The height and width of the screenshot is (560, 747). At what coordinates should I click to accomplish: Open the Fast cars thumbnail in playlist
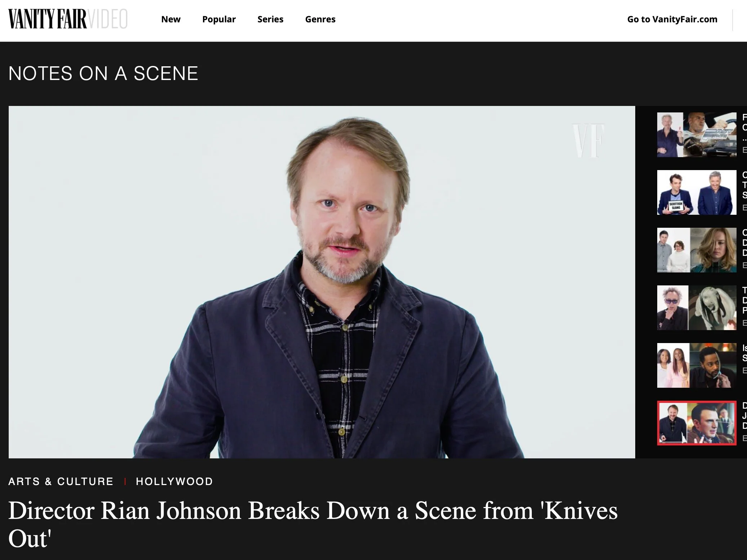[697, 135]
